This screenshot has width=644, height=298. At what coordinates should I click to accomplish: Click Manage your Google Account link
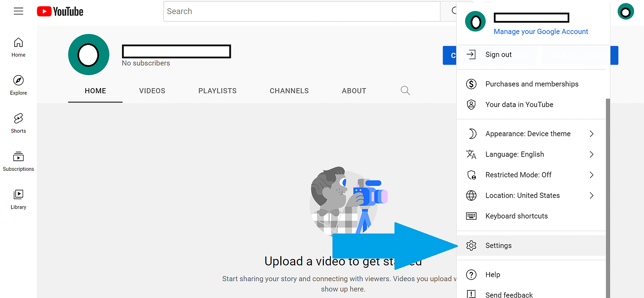[540, 31]
